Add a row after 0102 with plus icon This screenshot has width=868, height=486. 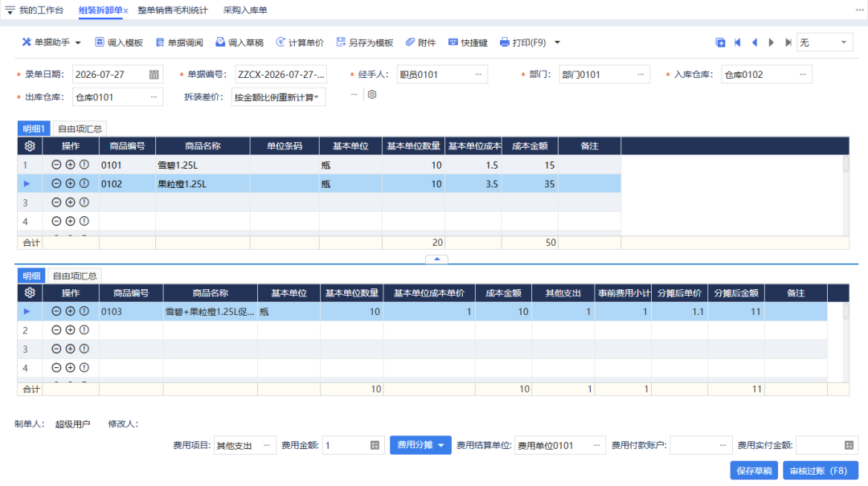(x=70, y=183)
